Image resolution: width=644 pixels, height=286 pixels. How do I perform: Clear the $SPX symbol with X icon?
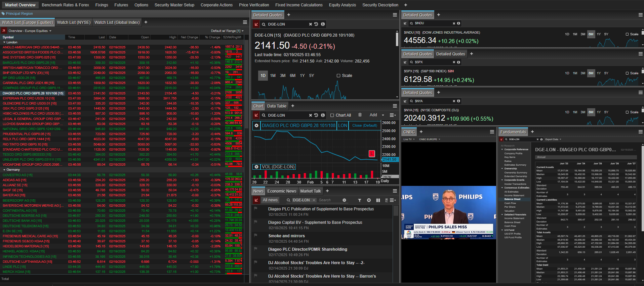pos(454,62)
